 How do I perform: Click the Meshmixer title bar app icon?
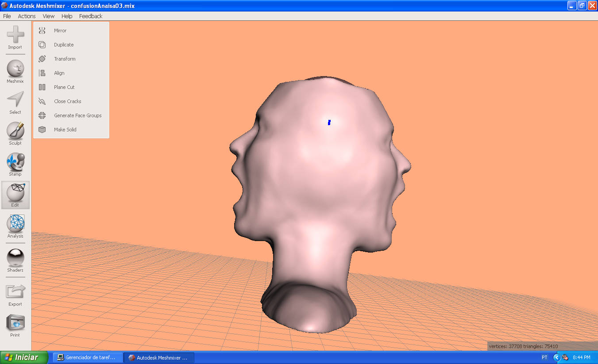pyautogui.click(x=5, y=6)
